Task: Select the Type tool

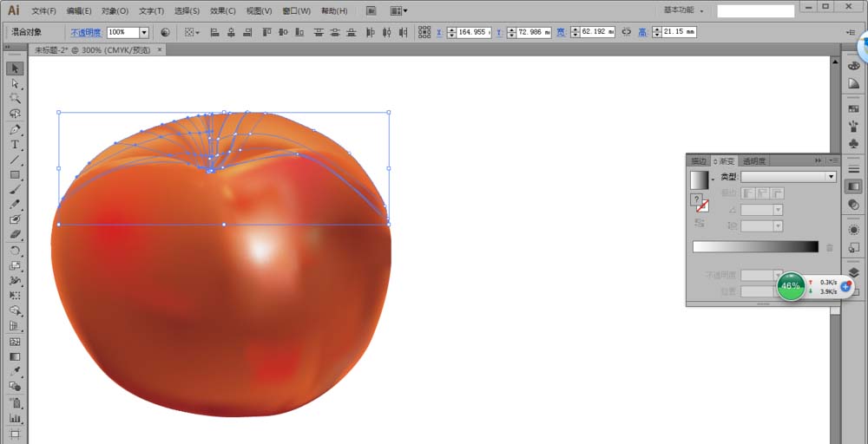Action: coord(15,144)
